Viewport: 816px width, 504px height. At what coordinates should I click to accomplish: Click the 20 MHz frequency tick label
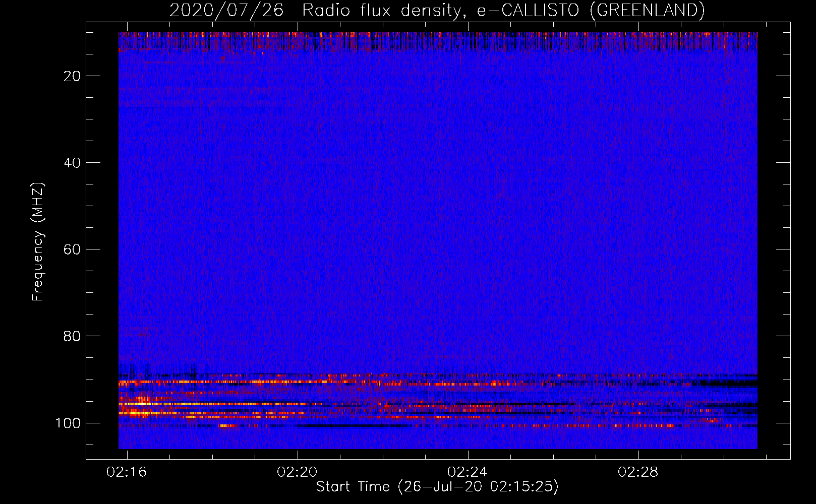click(x=72, y=76)
